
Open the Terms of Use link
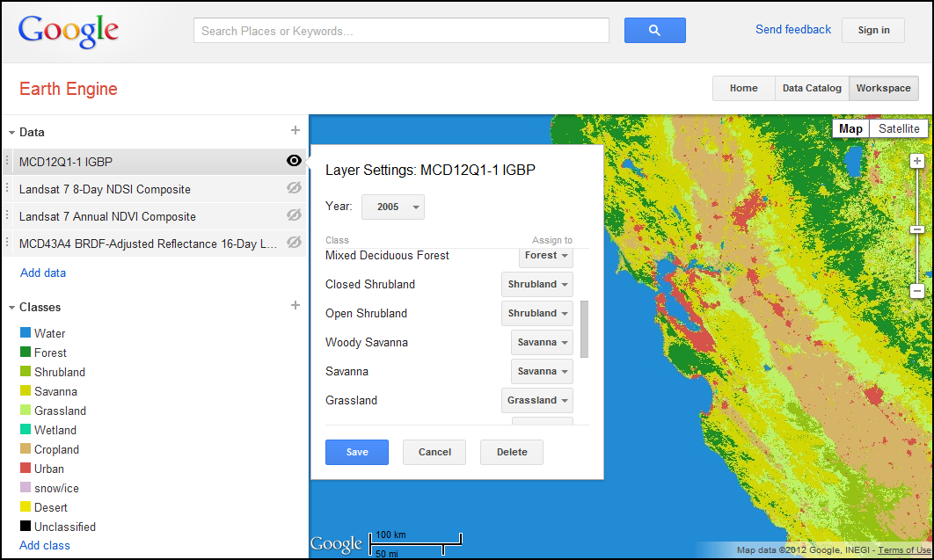coord(904,550)
